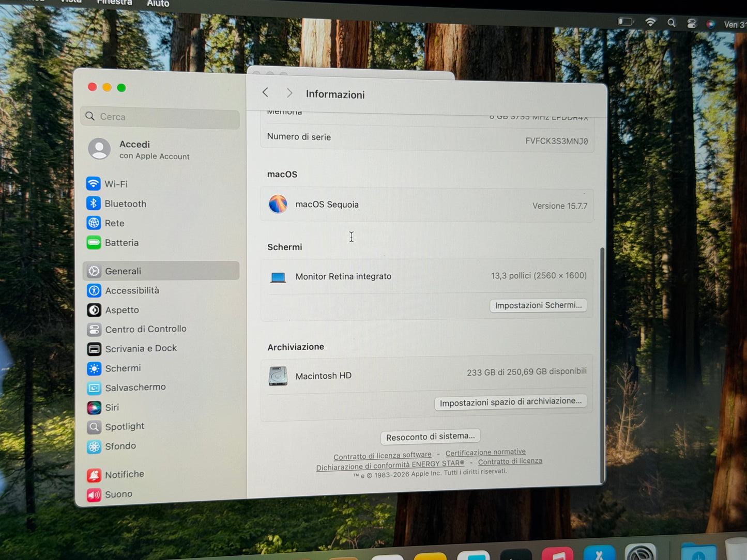This screenshot has width=747, height=560.
Task: Open Resoconto di sistema
Action: [x=430, y=437]
